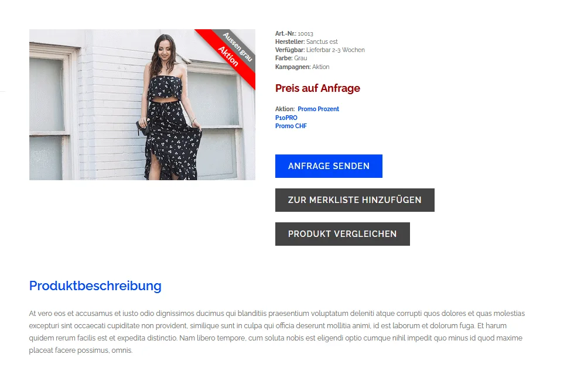Click the Aktion: label above promotions
The height and width of the screenshot is (392, 574).
[285, 109]
